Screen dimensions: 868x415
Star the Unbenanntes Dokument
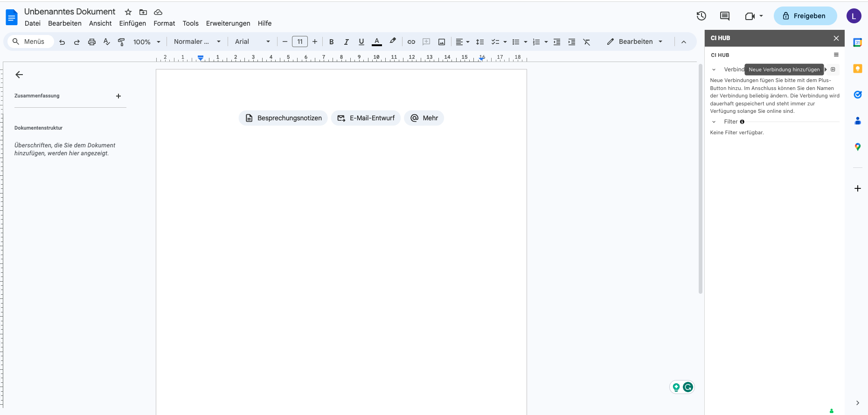click(128, 12)
